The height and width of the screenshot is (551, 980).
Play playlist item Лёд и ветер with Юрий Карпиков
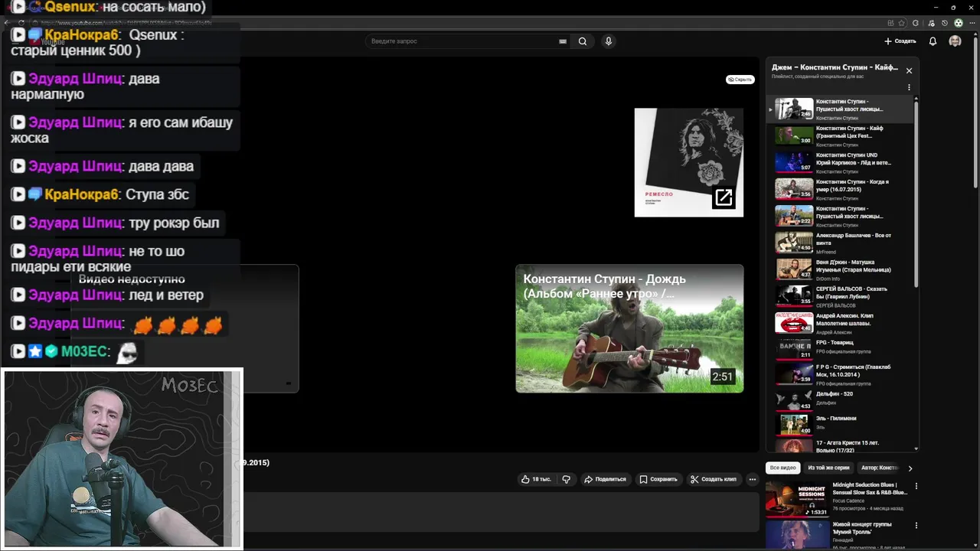pyautogui.click(x=841, y=162)
